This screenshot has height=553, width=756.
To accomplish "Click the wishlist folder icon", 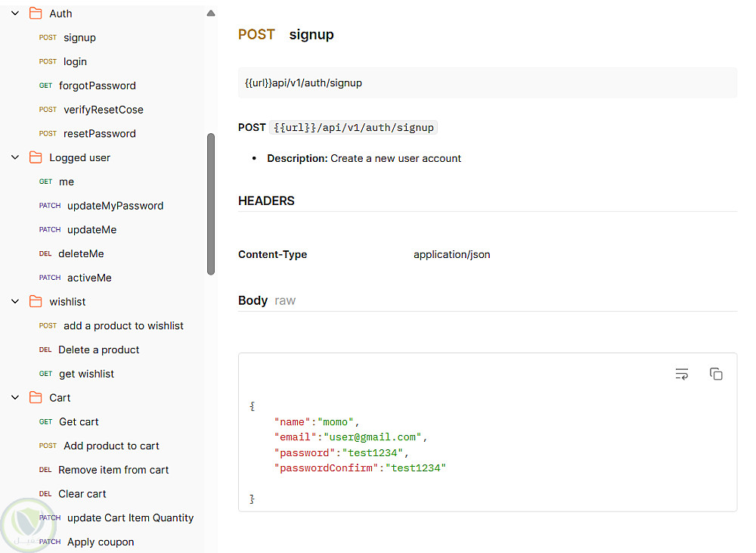I will tap(36, 302).
